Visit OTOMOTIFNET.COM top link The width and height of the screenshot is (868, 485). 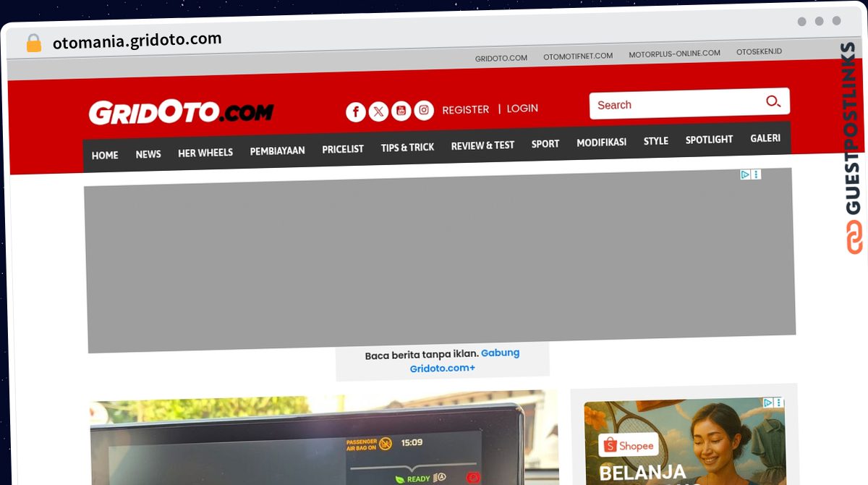pyautogui.click(x=578, y=56)
